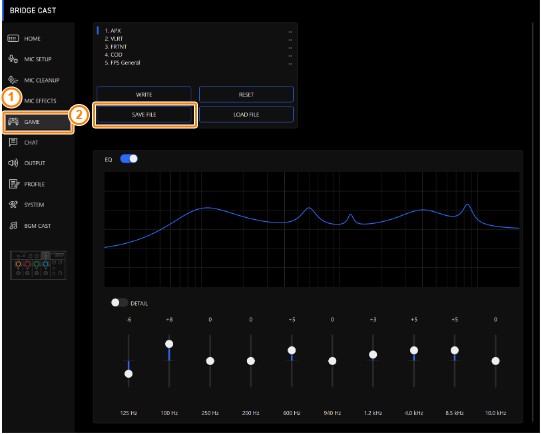Click the WRITE button

[144, 94]
